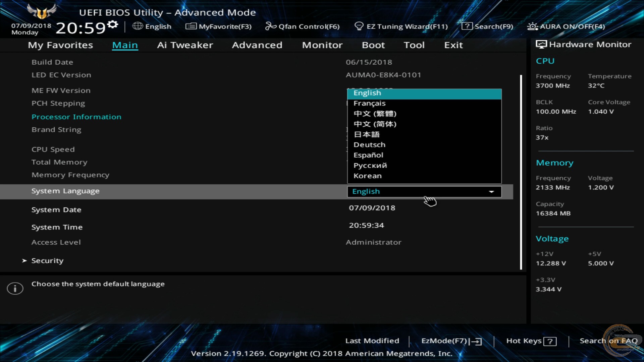644x362 pixels.
Task: Select the Exit tab
Action: click(453, 45)
